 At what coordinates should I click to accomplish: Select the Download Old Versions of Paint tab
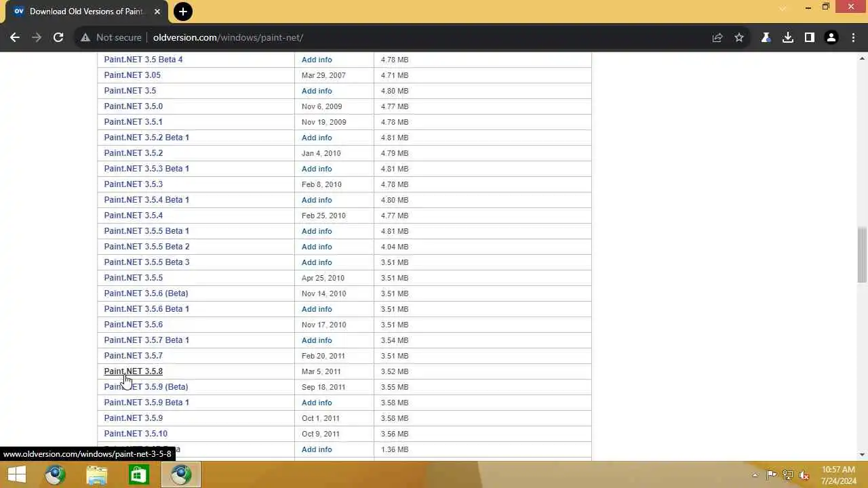pyautogui.click(x=87, y=12)
